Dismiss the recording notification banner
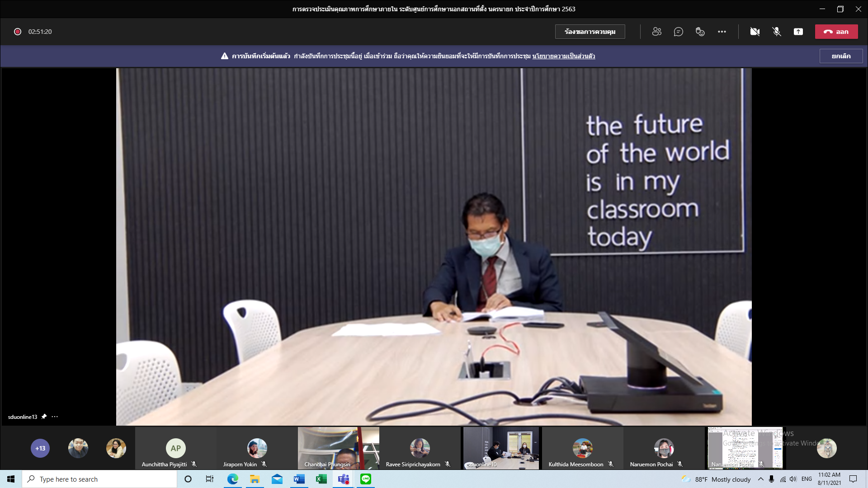Image resolution: width=868 pixels, height=488 pixels. pos(841,56)
